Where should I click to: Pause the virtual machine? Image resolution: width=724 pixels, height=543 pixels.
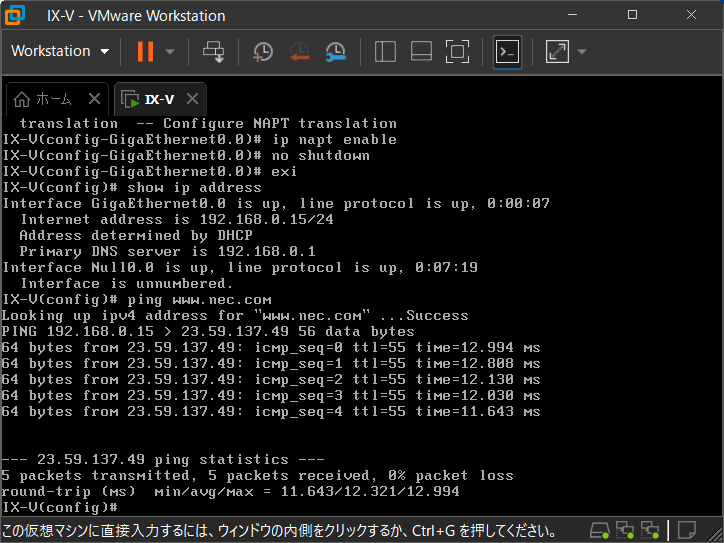pyautogui.click(x=145, y=51)
